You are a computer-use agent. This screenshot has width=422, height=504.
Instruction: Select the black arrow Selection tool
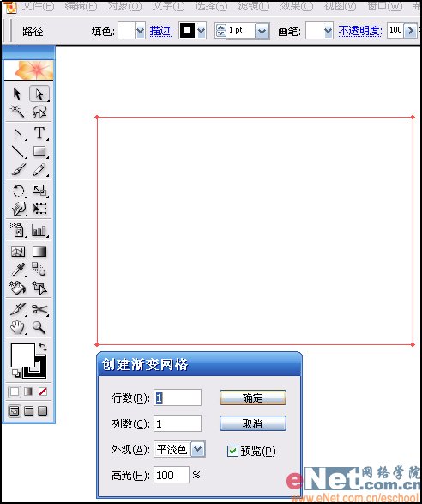17,94
